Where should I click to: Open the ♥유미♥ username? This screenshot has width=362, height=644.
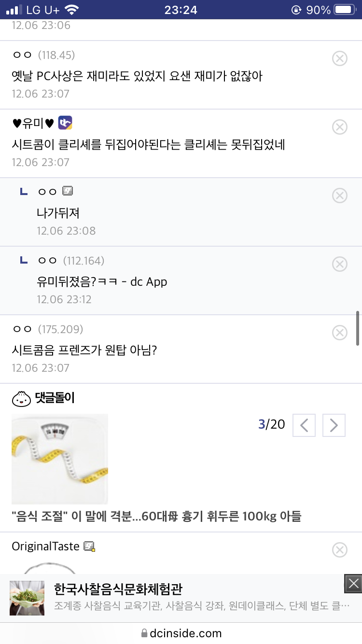pyautogui.click(x=32, y=124)
